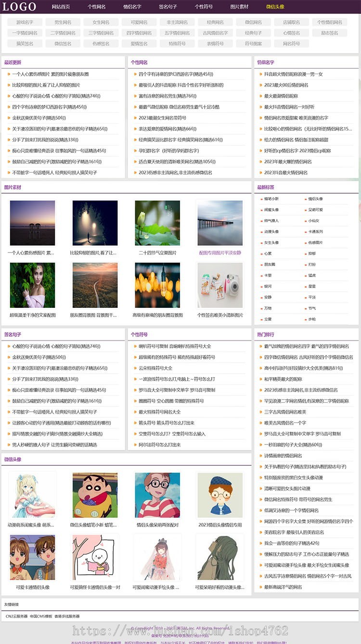The height and width of the screenshot is (644, 361).
Task: Choose the 搞笑签名 tag
Action: 25,43
